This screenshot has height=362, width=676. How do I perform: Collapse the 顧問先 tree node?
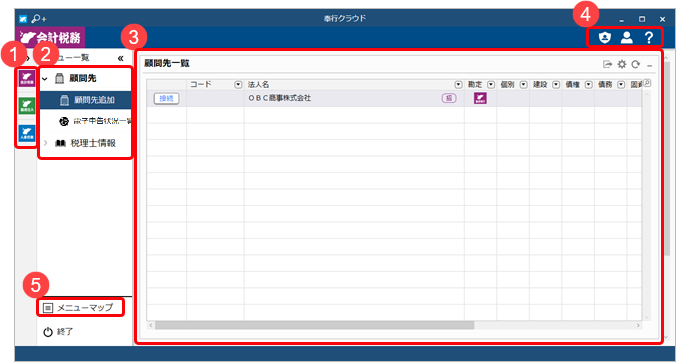point(44,78)
